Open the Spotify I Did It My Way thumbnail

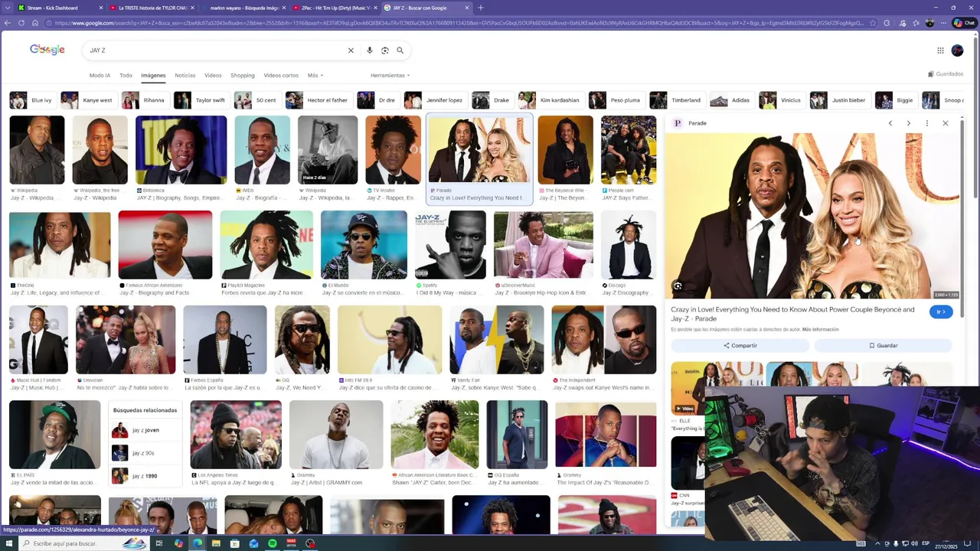point(450,245)
